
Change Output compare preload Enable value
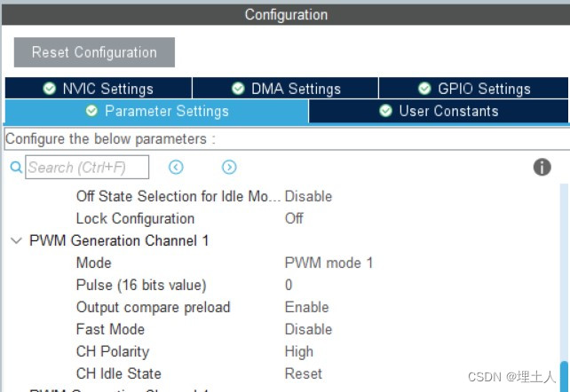click(x=307, y=307)
